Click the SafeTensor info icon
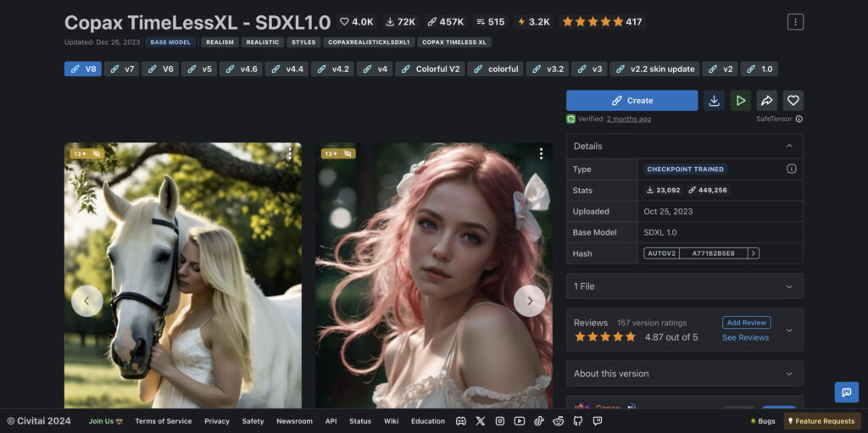Screen dimensions: 868x433 (x=798, y=119)
